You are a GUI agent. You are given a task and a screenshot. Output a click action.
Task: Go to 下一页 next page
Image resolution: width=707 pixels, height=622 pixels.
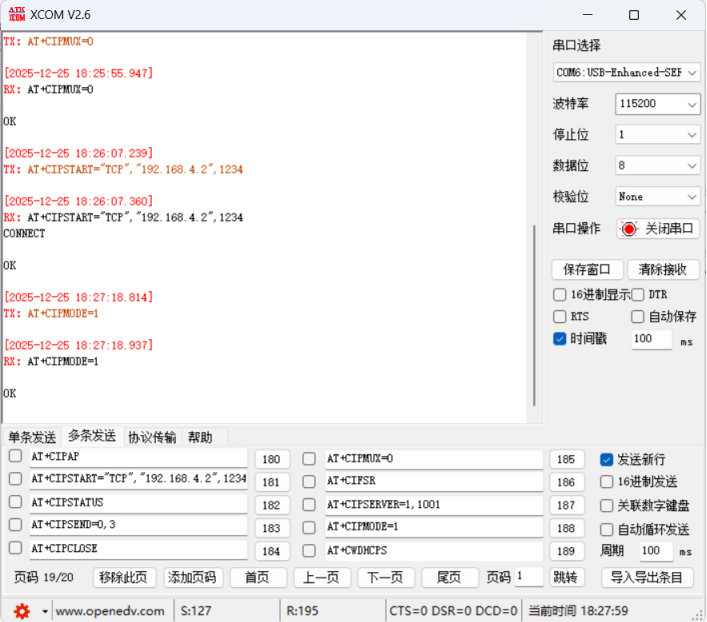[386, 577]
